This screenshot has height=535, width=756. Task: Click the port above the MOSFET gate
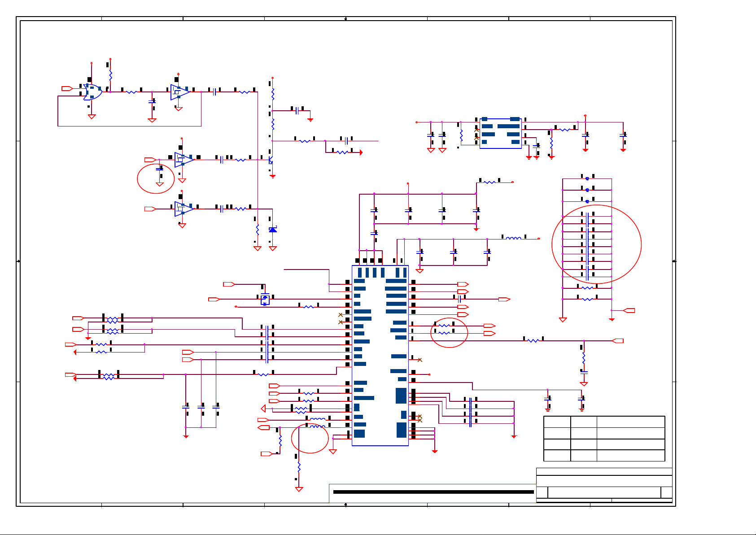click(229, 284)
